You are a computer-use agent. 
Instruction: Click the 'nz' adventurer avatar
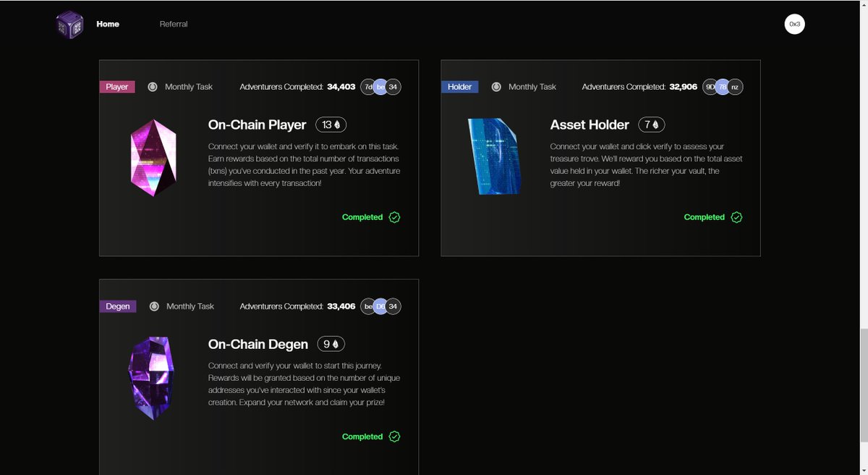pyautogui.click(x=735, y=87)
